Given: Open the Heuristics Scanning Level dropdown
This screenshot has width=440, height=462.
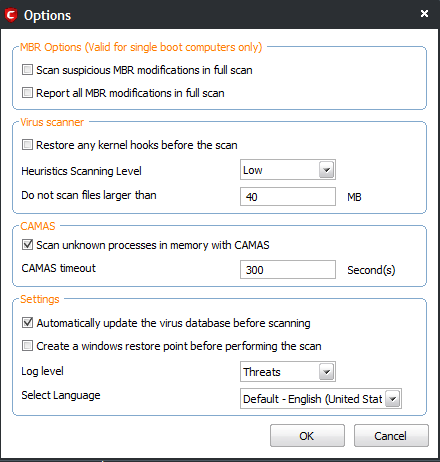Looking at the screenshot, I should tap(288, 170).
